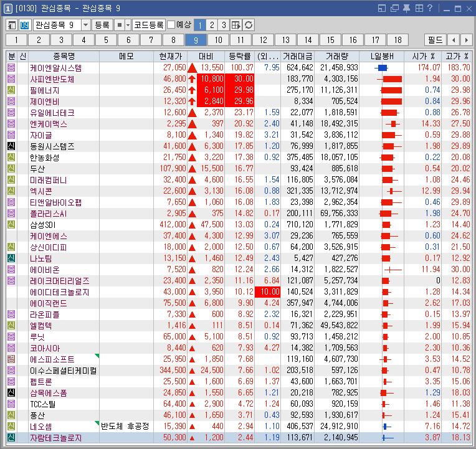Click the 코드등록 button
Viewport: 476px width, 449px height.
[149, 25]
